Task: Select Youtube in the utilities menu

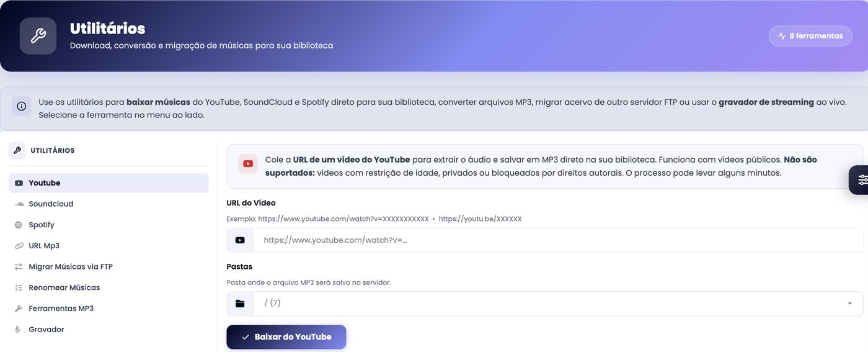Action: point(108,183)
